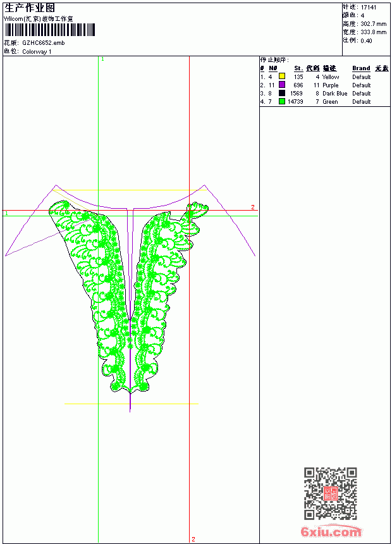Click the barcode under the studio name

[50, 30]
